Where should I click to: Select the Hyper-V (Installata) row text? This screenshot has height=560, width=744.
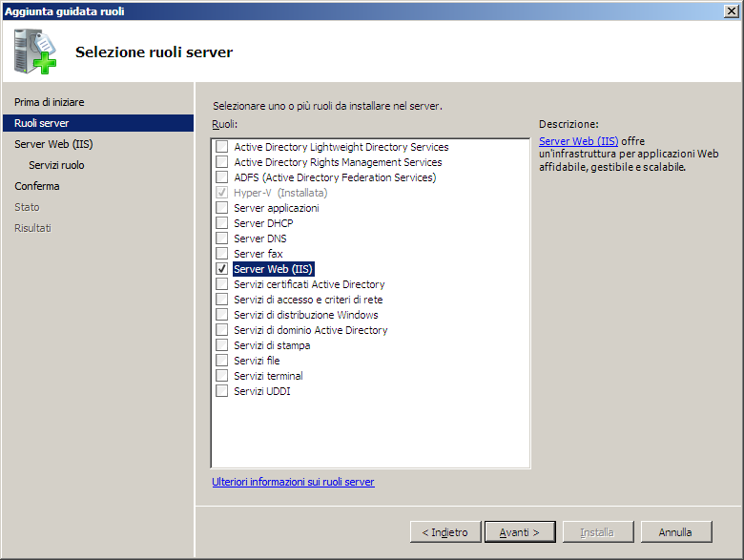(280, 193)
